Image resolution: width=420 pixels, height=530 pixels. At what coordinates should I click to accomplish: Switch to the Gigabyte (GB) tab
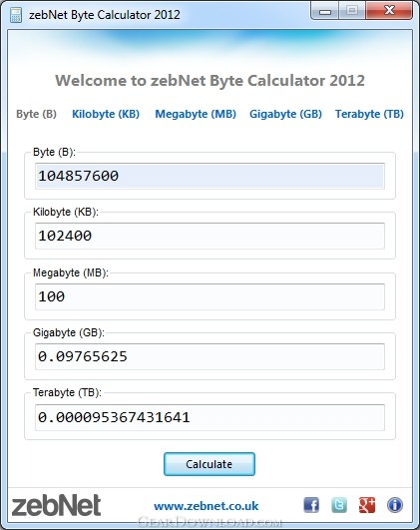[x=285, y=114]
